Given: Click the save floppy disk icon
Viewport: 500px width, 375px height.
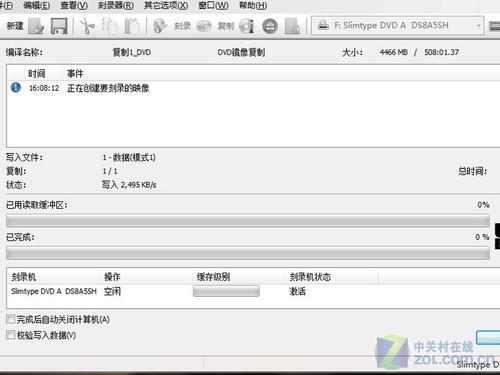Looking at the screenshot, I should pos(59,26).
